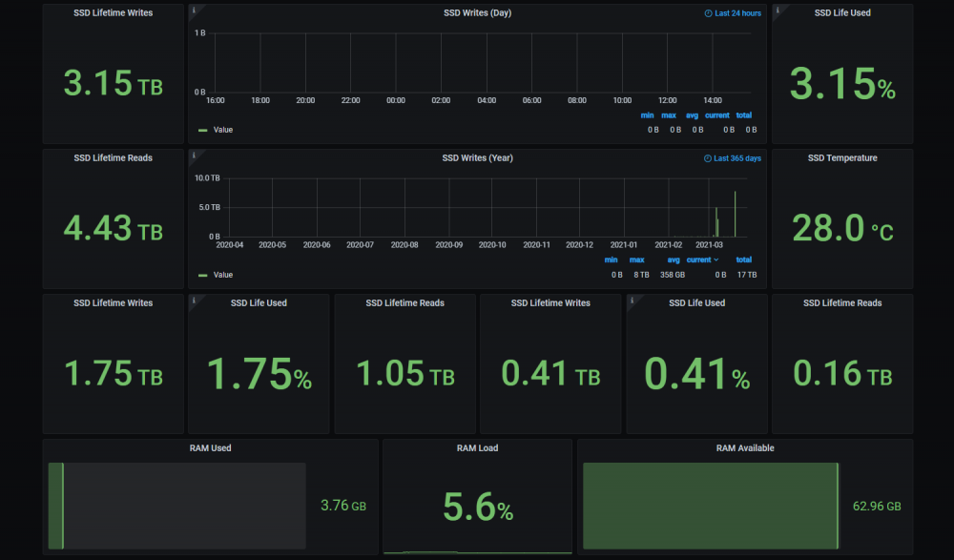
Task: Click RAM Used bar gauge
Action: (177, 506)
